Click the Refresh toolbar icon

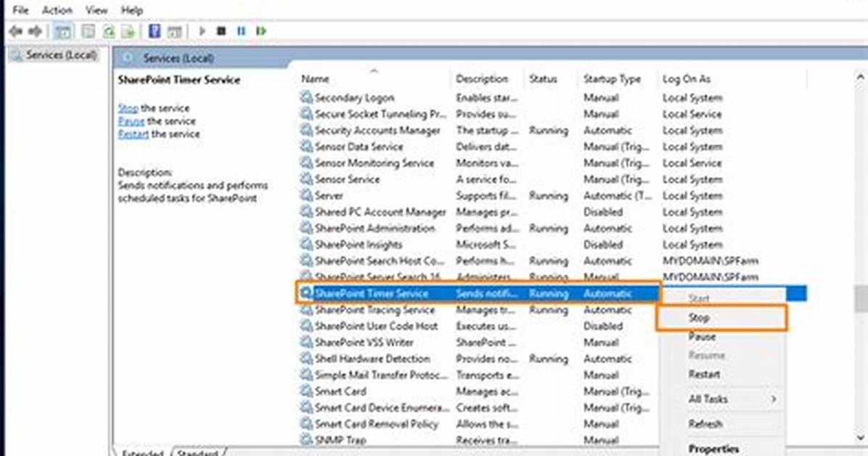click(109, 31)
